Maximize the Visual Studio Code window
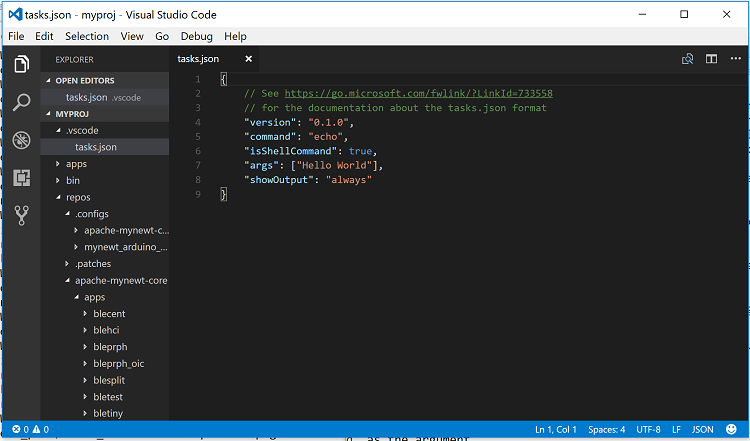 pyautogui.click(x=684, y=14)
